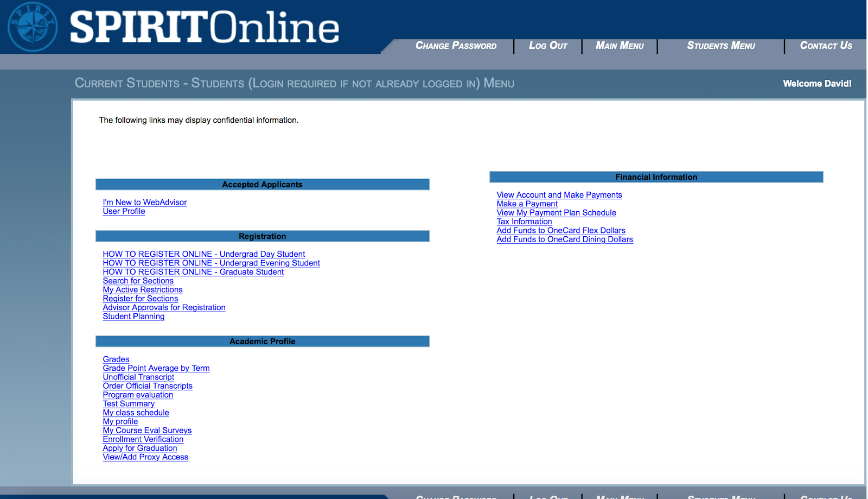Click My profile link
Image resolution: width=868 pixels, height=499 pixels.
tap(120, 421)
